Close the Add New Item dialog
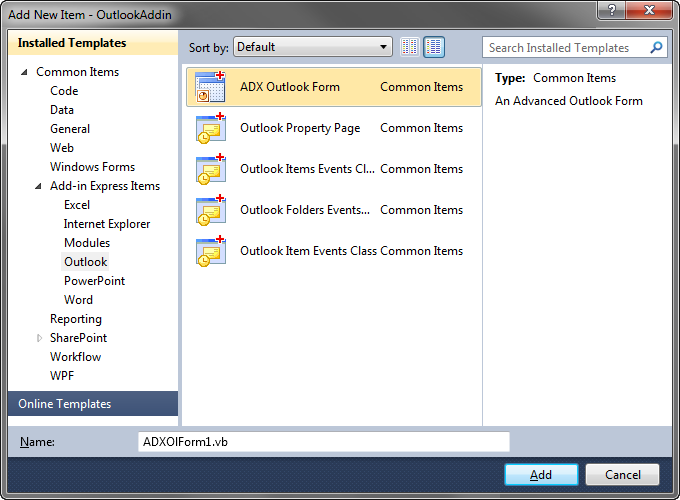This screenshot has width=680, height=500. tap(649, 10)
